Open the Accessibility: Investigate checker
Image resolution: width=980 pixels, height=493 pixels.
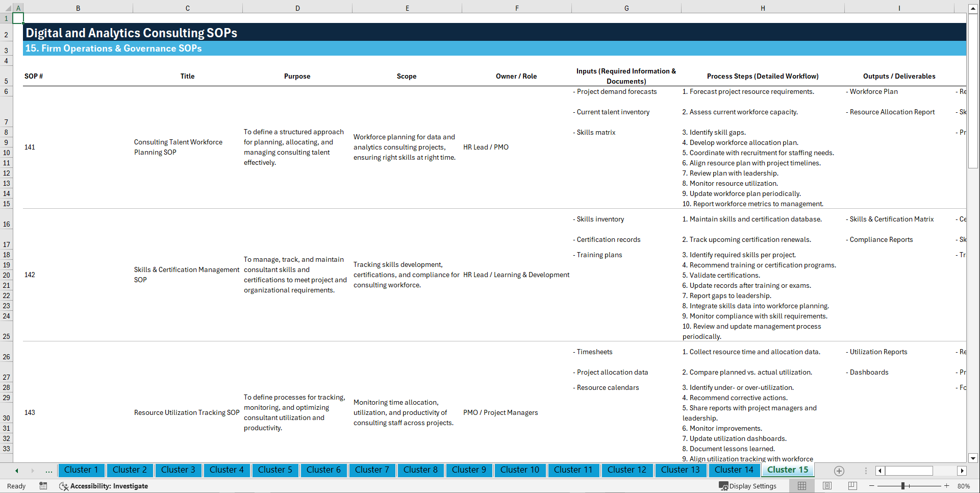pos(105,486)
